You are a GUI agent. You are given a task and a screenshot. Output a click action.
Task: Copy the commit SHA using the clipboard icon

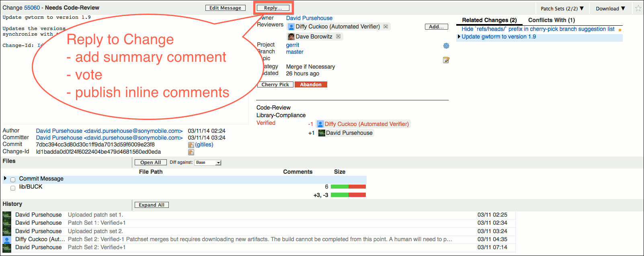pos(191,145)
